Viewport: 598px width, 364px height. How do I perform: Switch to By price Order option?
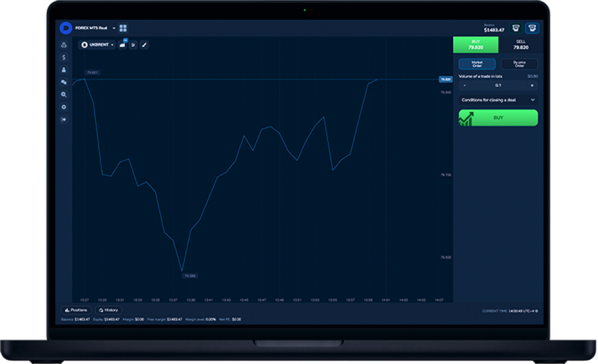519,64
